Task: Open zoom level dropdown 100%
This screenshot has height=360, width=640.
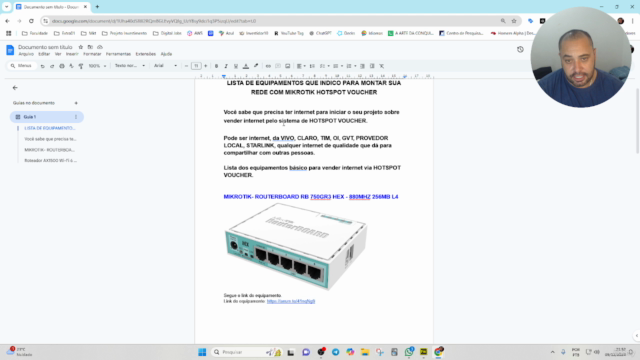Action: 98,66
